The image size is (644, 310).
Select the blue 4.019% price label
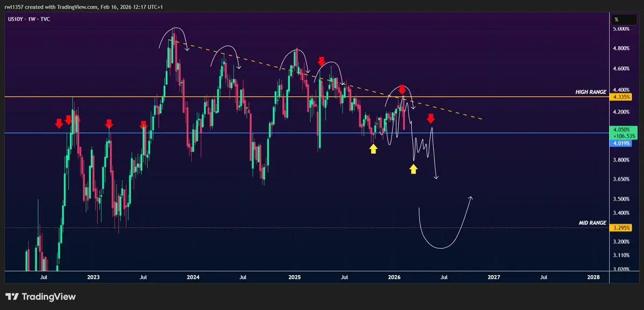pyautogui.click(x=620, y=143)
